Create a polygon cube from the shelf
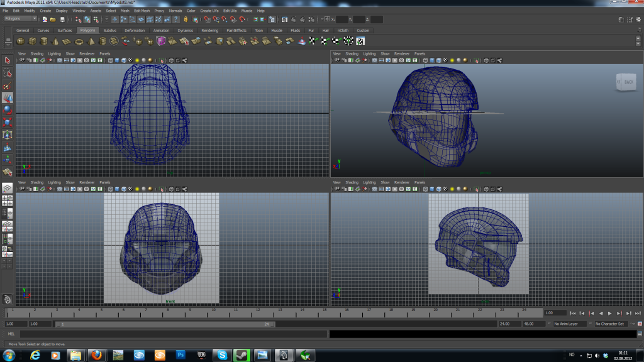The image size is (644, 362). (x=32, y=41)
